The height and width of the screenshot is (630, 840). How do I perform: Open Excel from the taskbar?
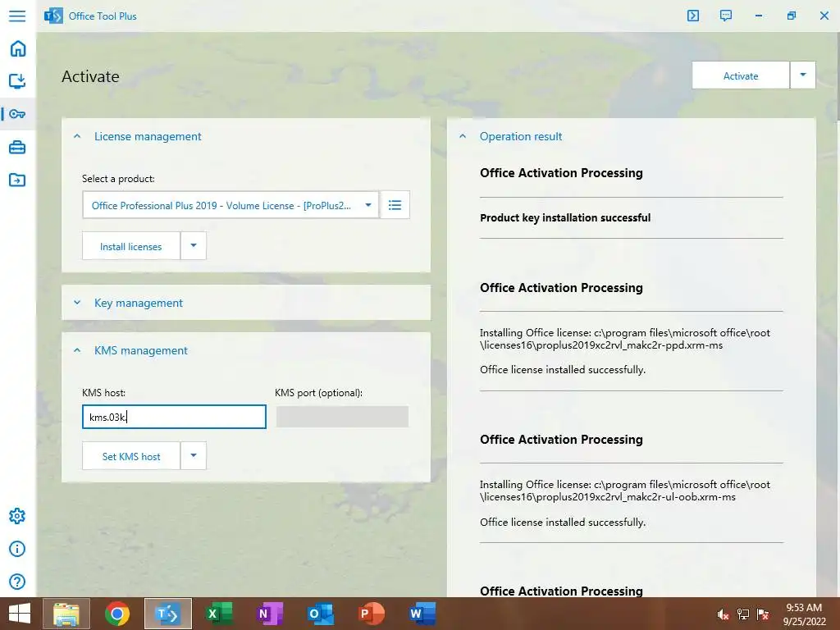click(219, 614)
